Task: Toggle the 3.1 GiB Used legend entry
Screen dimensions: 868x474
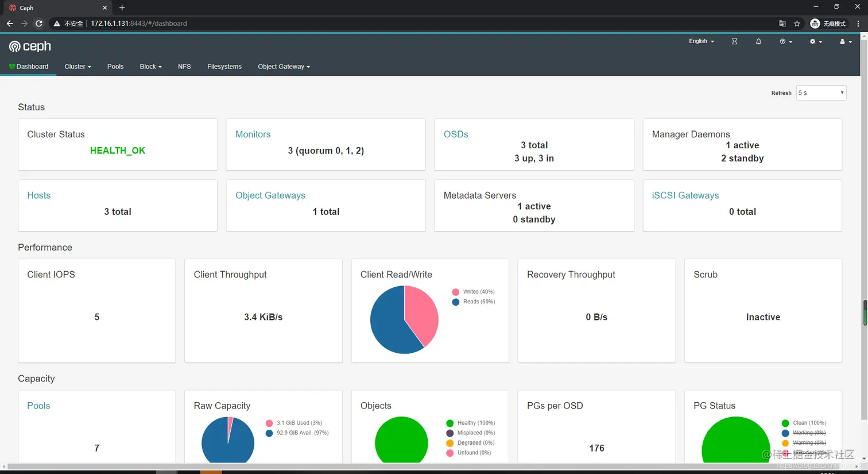Action: click(x=293, y=423)
